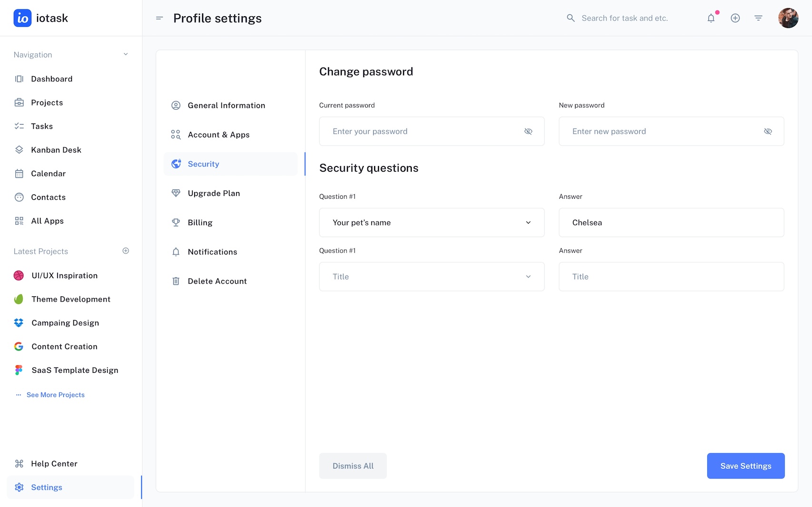Open the Kanban Desk sidebar item
The image size is (812, 507).
tap(56, 150)
